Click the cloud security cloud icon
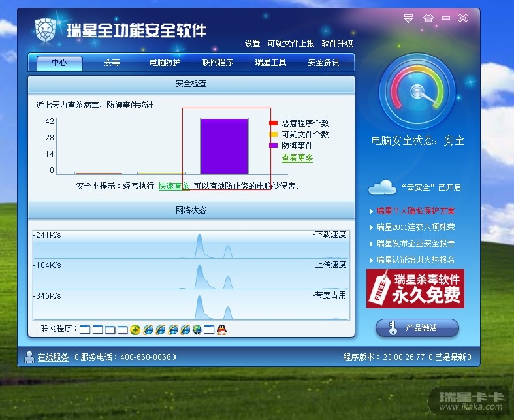This screenshot has width=514, height=420. coord(382,187)
